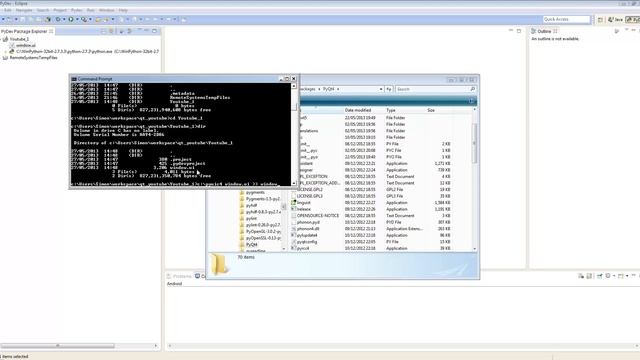Click the green Run toolbar icon
Image resolution: width=640 pixels, height=360 pixels.
[71, 19]
